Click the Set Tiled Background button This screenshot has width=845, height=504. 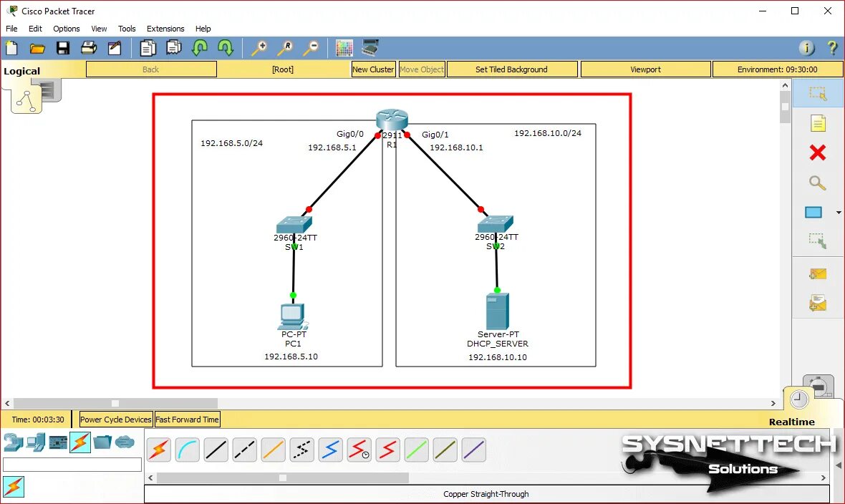click(x=511, y=69)
